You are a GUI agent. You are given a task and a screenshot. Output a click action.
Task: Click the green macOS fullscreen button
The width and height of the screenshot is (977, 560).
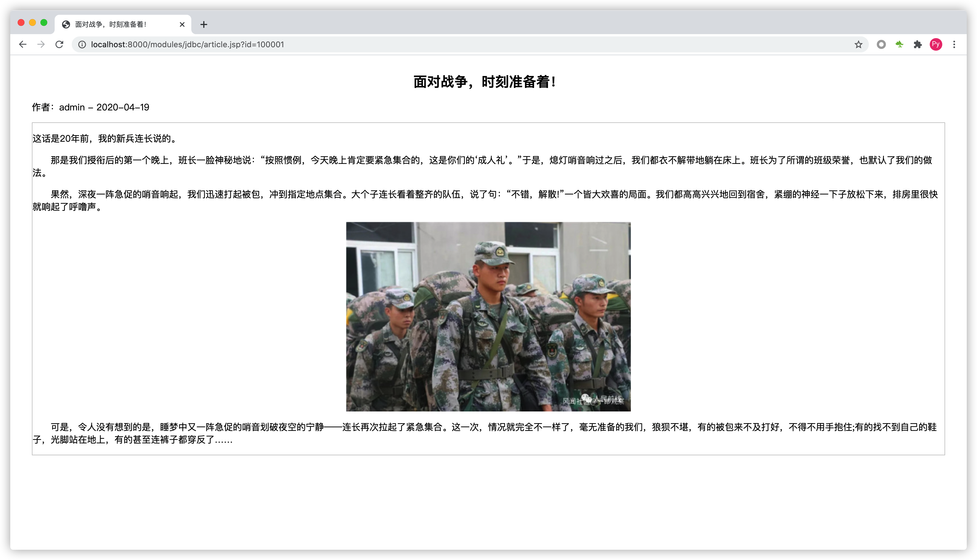(44, 23)
